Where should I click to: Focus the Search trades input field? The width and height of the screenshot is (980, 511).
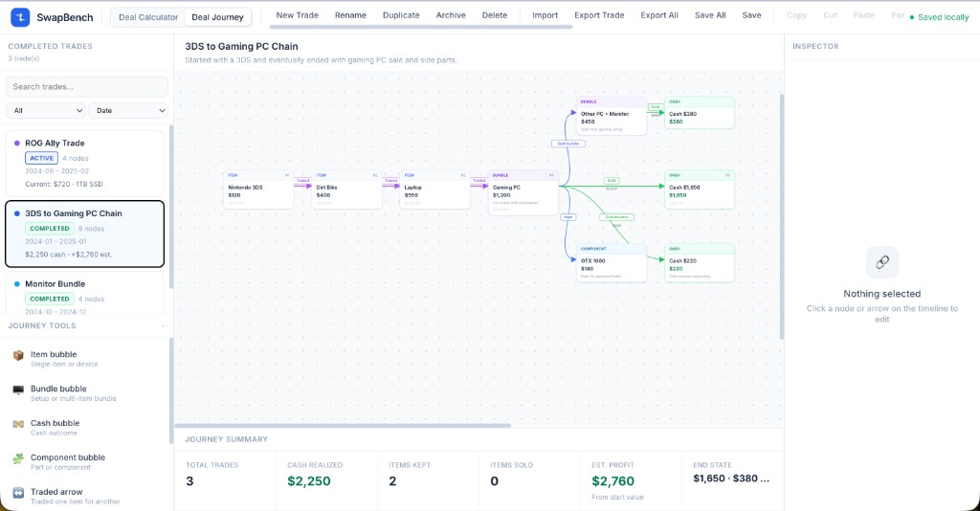(x=87, y=87)
